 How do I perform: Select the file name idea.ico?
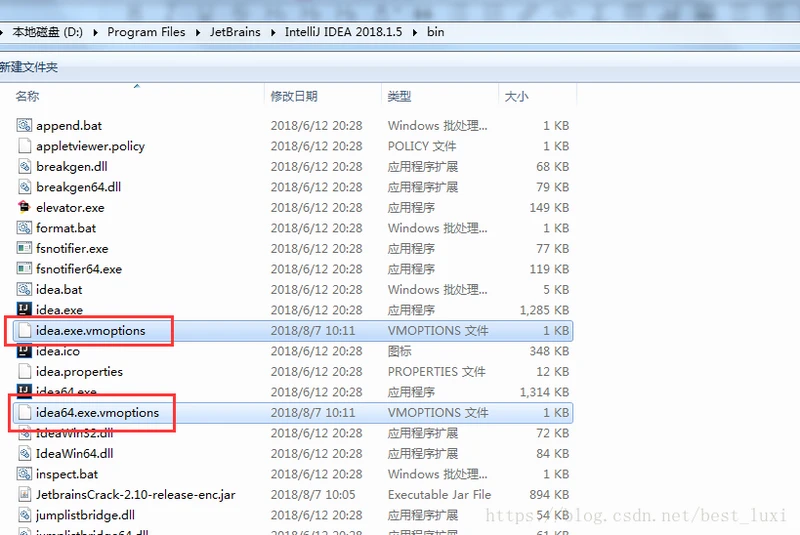(x=58, y=351)
